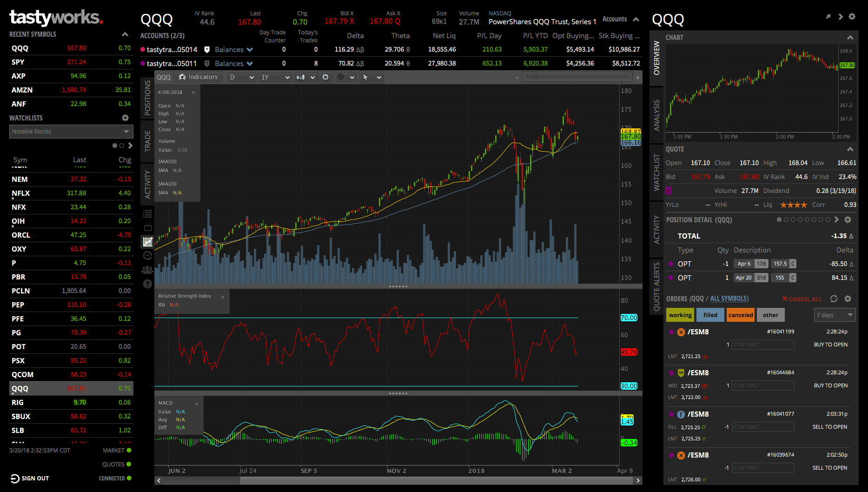The height and width of the screenshot is (492, 868).
Task: Select first Position Detail page dot
Action: click(779, 219)
